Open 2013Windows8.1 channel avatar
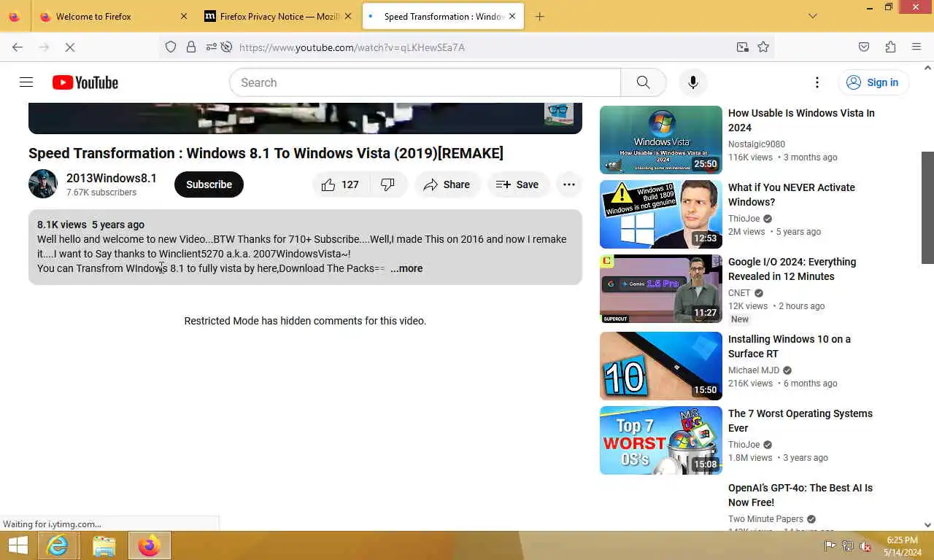This screenshot has height=560, width=934. pos(43,184)
